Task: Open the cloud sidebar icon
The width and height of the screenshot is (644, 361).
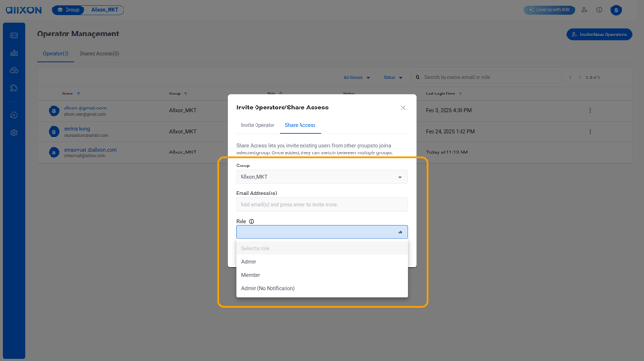Action: (x=14, y=70)
